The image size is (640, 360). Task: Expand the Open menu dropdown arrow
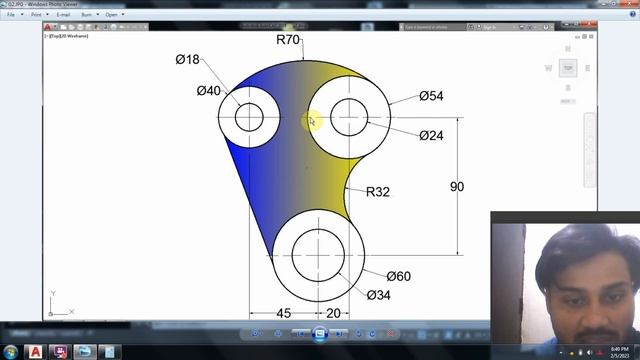click(123, 15)
